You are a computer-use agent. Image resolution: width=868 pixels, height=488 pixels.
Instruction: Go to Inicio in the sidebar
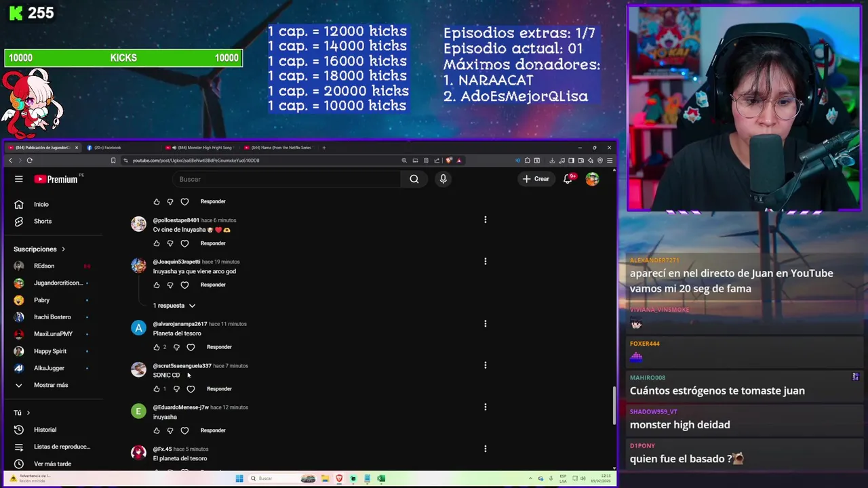tap(41, 204)
